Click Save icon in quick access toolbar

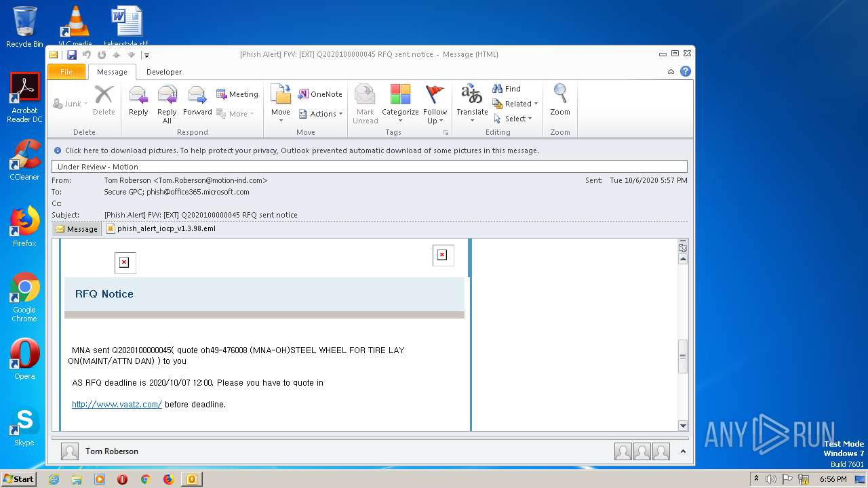coord(71,55)
